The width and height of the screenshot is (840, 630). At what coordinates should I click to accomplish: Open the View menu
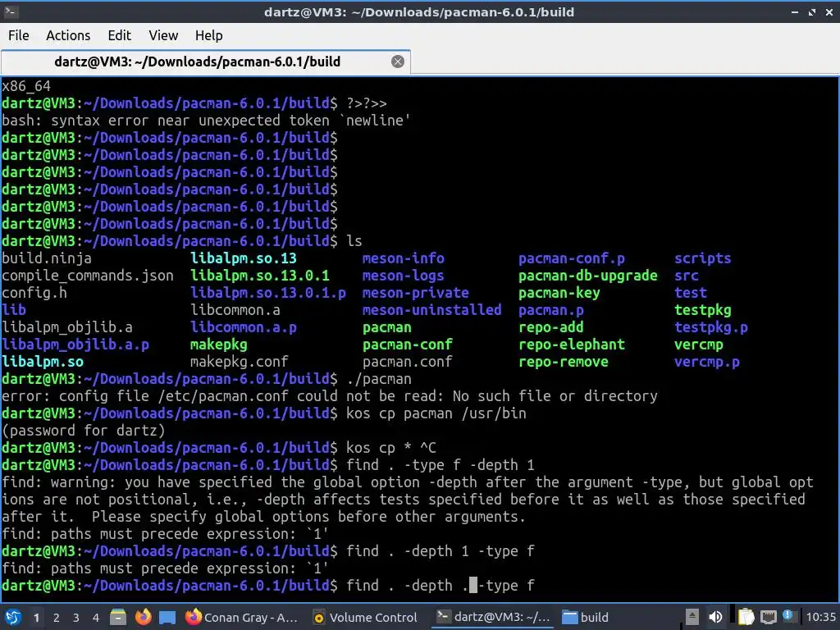click(x=163, y=35)
